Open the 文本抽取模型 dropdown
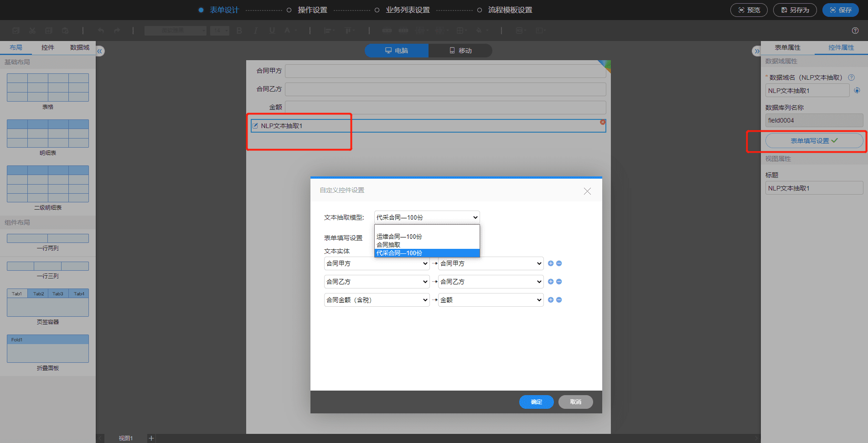This screenshot has height=443, width=868. pyautogui.click(x=427, y=217)
